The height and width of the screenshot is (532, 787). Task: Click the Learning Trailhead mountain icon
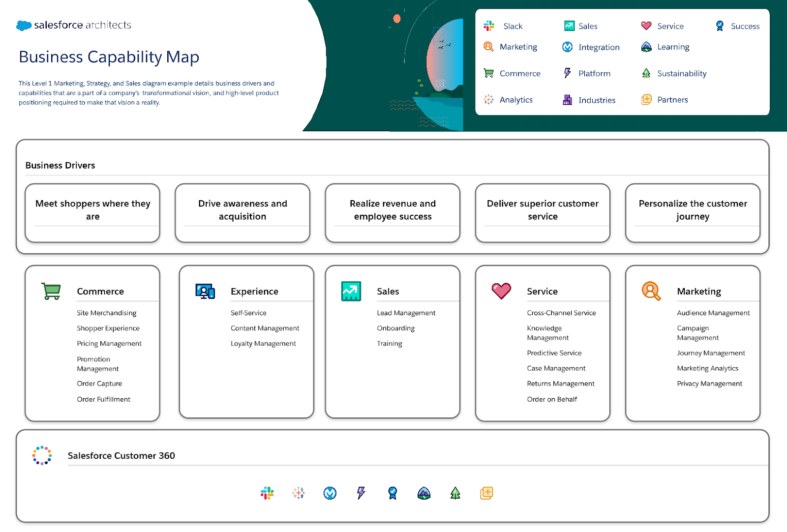646,46
